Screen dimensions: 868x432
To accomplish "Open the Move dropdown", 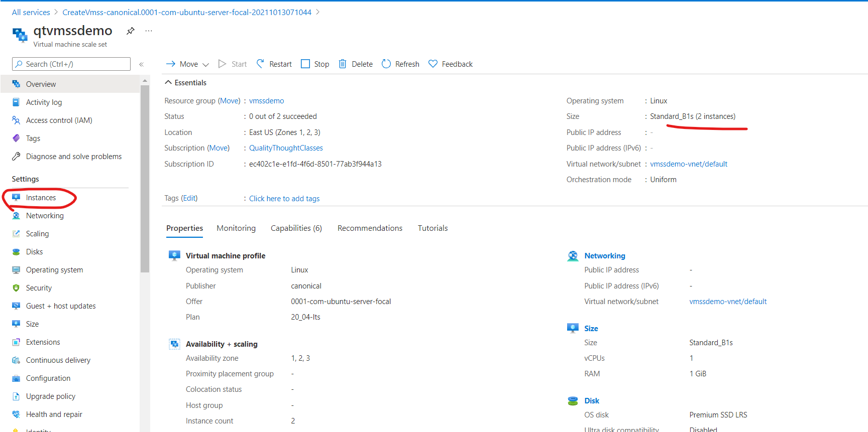I will [187, 64].
